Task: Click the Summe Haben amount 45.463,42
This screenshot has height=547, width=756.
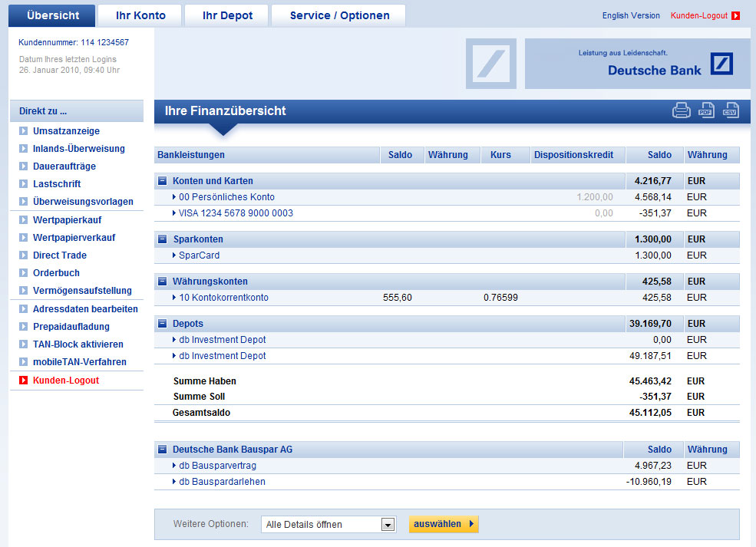Action: 650,381
